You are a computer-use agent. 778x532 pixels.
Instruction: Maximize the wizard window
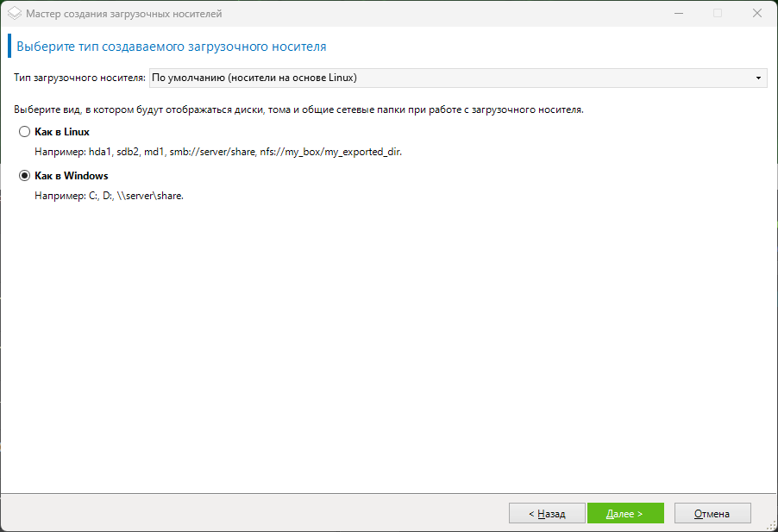coord(717,14)
